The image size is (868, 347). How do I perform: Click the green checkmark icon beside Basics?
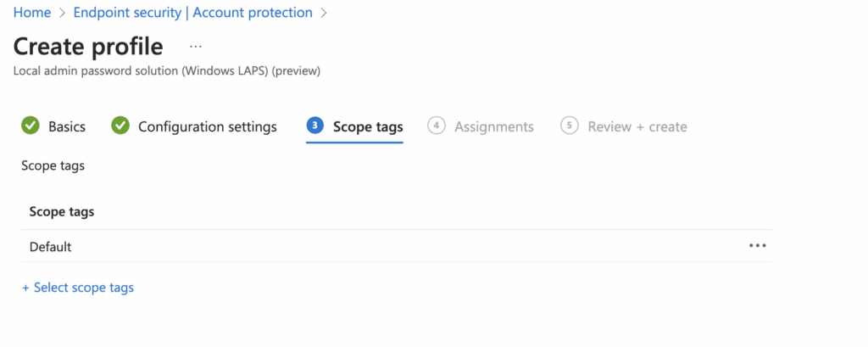(31, 126)
